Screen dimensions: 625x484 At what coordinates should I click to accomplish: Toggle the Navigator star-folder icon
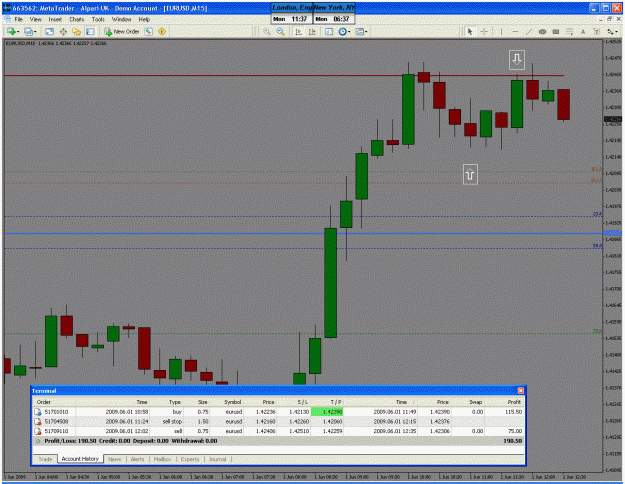point(77,31)
